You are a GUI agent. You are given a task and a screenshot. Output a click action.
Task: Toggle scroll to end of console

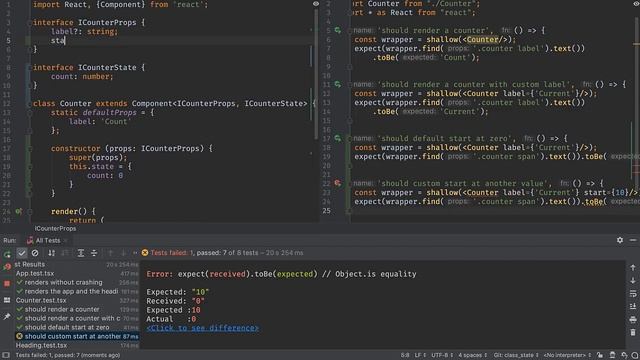(x=633, y=306)
